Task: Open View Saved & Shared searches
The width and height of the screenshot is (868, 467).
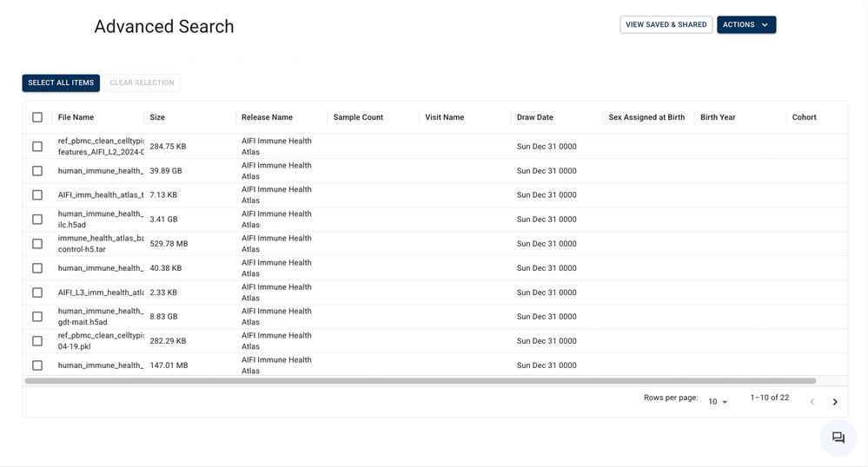Action: 666,25
